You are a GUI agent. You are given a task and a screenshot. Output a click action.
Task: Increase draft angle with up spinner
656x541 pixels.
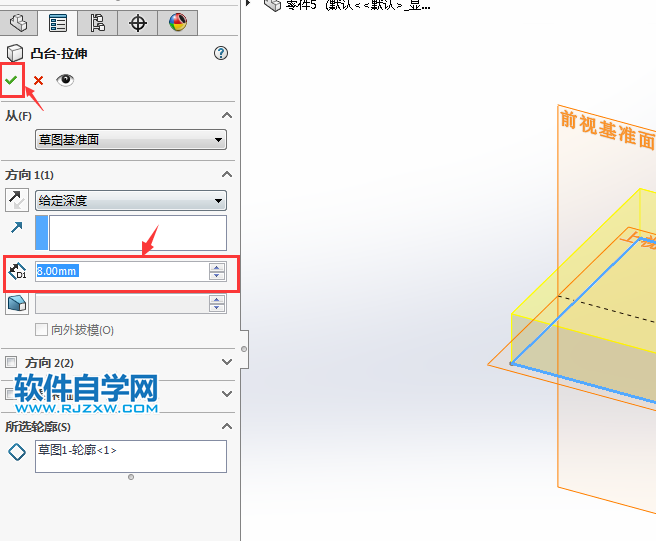coord(217,300)
